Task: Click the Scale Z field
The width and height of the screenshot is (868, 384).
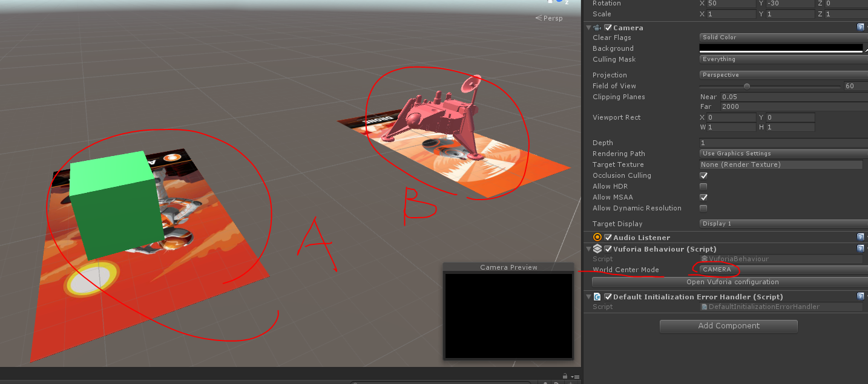Action: coord(846,14)
